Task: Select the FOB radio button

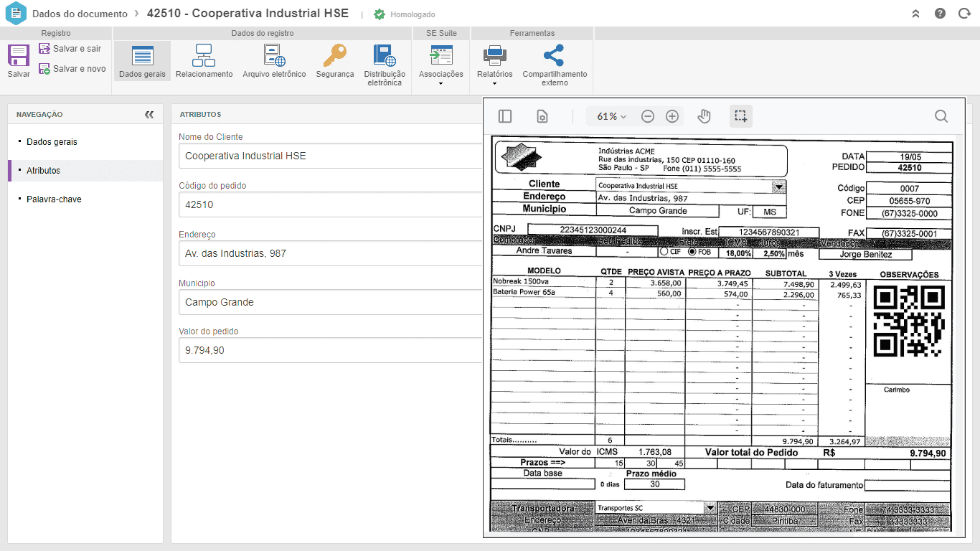Action: point(692,253)
